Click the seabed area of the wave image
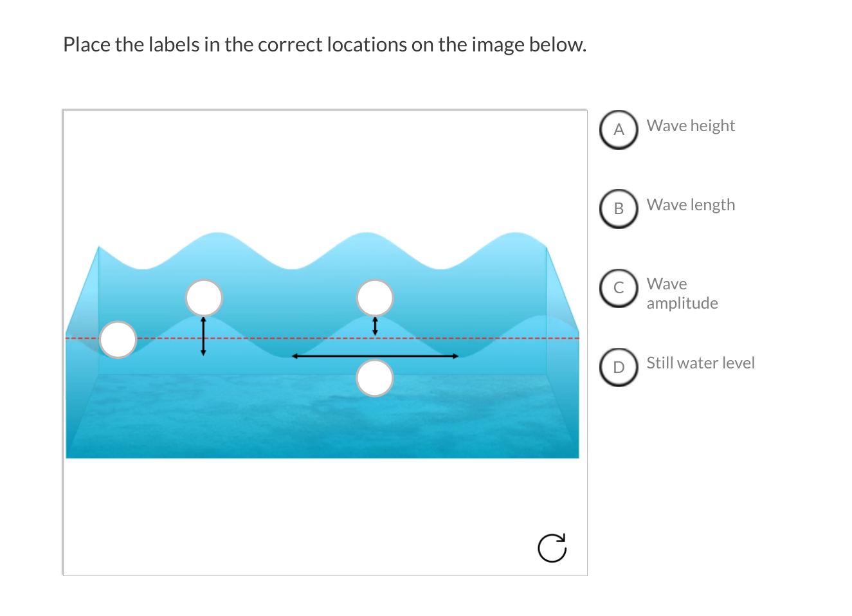 coord(322,415)
